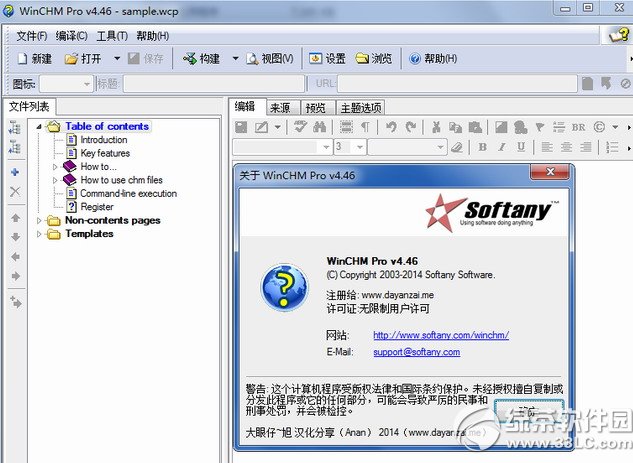Image resolution: width=633 pixels, height=463 pixels.
Task: Click the align left icon
Action: (547, 147)
